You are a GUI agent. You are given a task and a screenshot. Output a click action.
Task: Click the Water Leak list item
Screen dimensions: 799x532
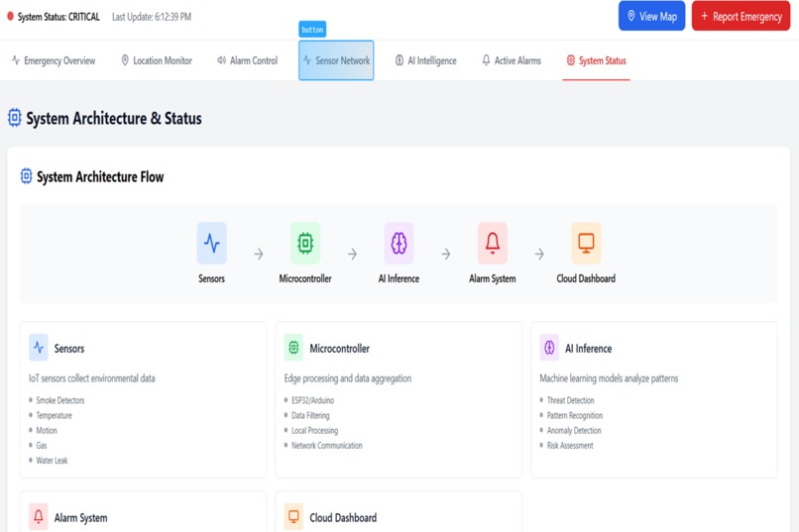click(48, 461)
